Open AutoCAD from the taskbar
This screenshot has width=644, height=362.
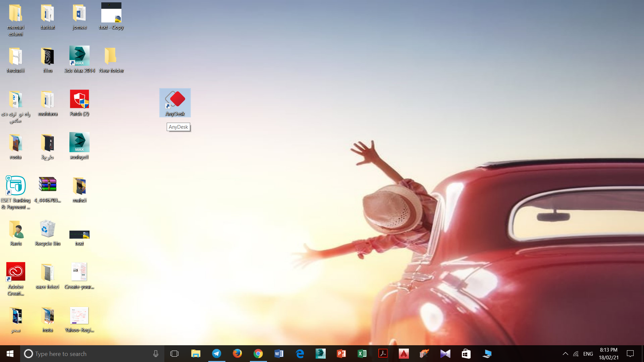tap(404, 354)
